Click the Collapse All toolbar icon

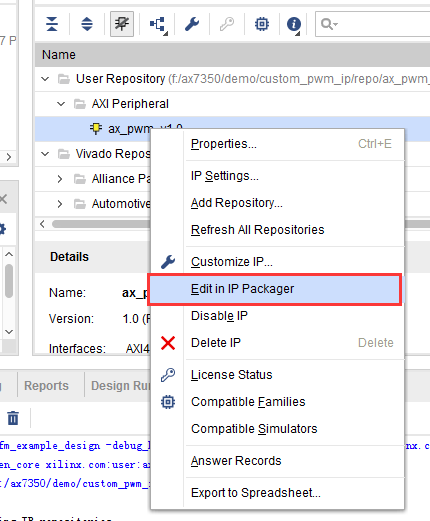(x=52, y=24)
